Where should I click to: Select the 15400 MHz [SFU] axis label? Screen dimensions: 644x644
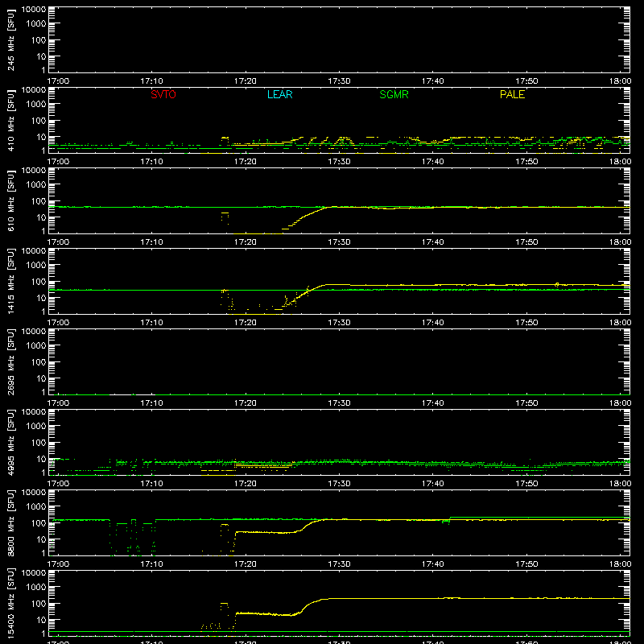11,603
